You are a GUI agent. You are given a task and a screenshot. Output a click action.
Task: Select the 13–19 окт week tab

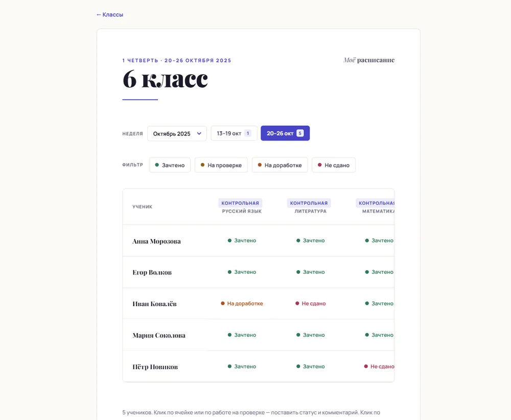[x=234, y=133]
